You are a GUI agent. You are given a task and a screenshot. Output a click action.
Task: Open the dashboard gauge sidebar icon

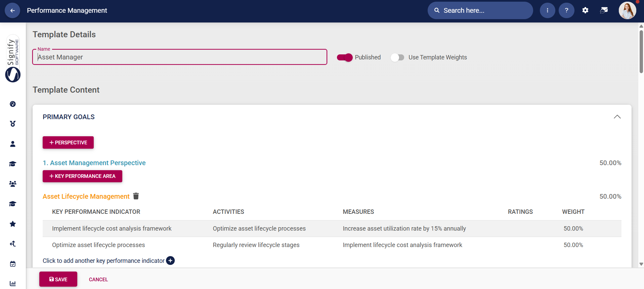(13, 104)
